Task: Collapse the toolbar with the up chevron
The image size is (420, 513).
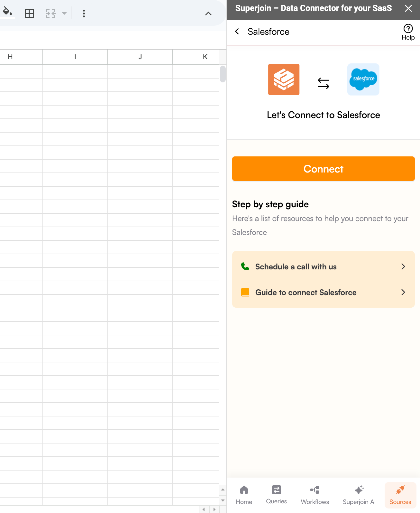Action: tap(208, 14)
